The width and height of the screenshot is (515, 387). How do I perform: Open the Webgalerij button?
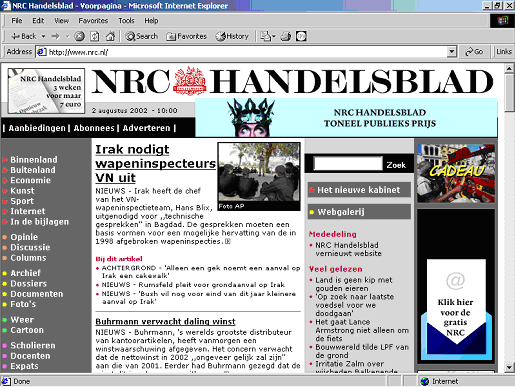(359, 212)
